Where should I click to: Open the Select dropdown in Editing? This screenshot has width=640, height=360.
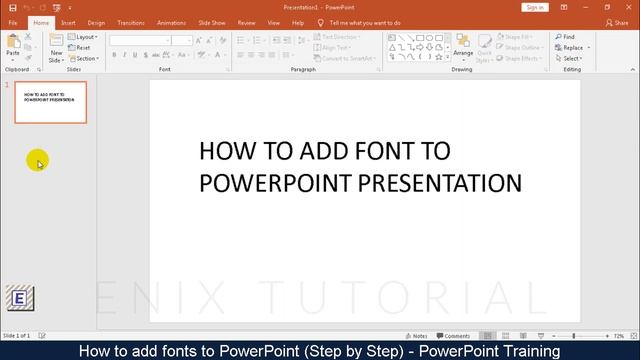tap(569, 59)
